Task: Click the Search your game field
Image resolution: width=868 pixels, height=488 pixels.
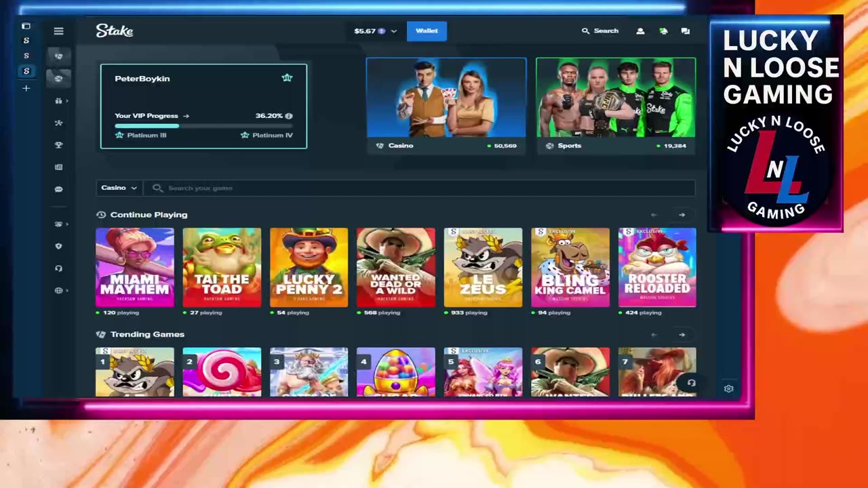Action: (419, 188)
